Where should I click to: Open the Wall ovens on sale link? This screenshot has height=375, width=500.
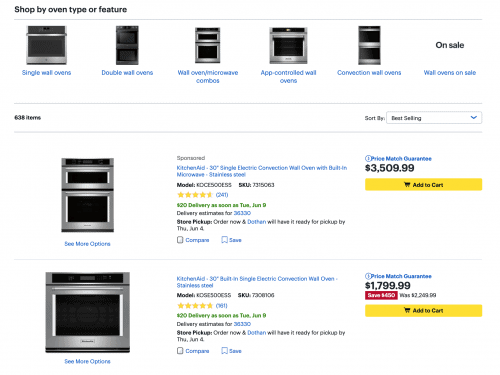[450, 73]
